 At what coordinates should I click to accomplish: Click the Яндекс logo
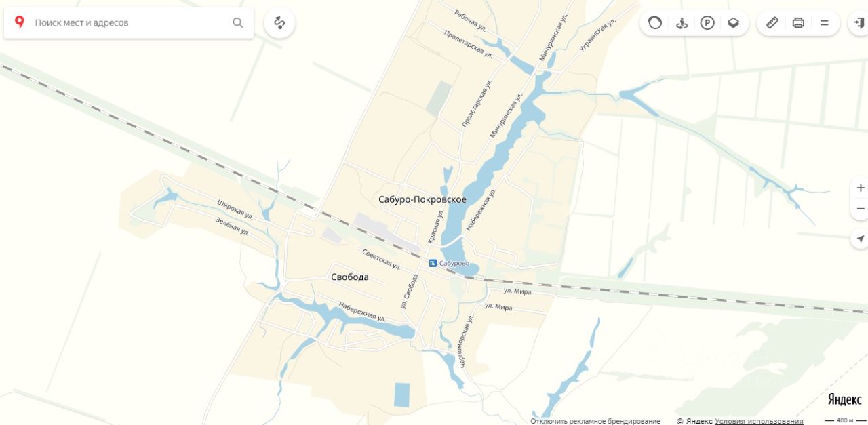tap(845, 399)
